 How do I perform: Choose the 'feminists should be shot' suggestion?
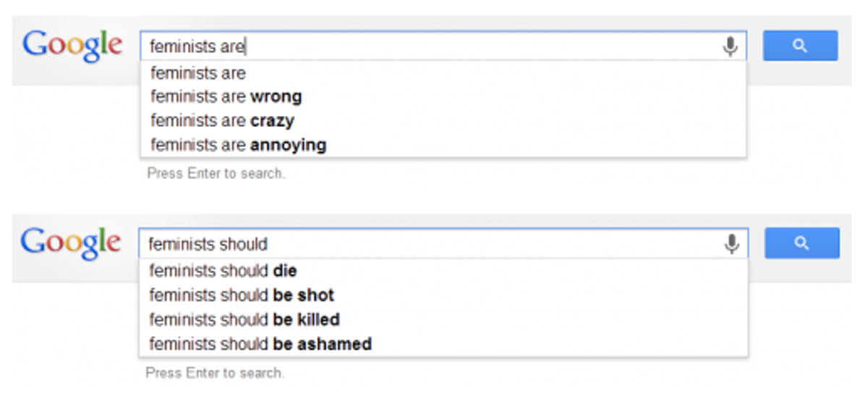click(443, 295)
